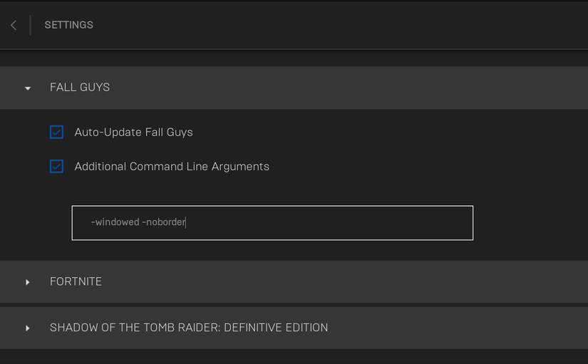Screen dimensions: 588x364
Task: Focus the command line arguments text field
Action: click(272, 222)
